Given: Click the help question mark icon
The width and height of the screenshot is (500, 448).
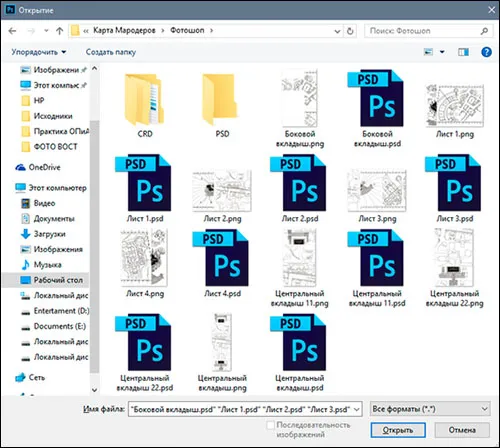Looking at the screenshot, I should [486, 52].
